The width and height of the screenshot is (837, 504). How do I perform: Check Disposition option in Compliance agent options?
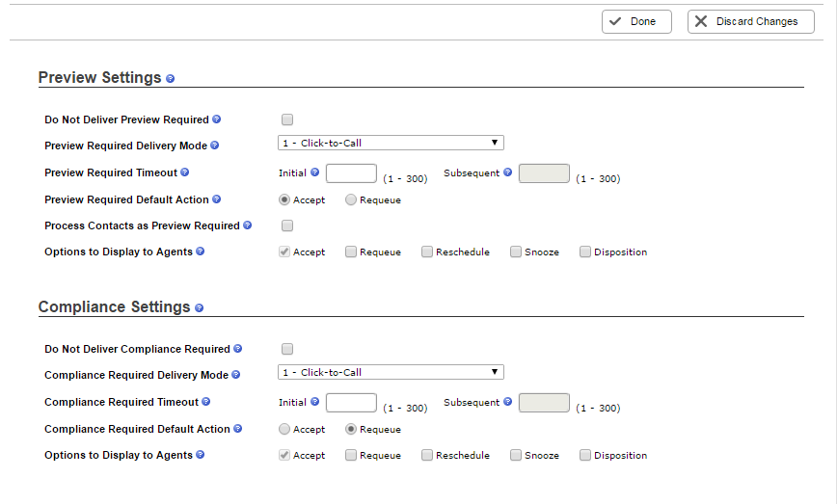coord(585,455)
